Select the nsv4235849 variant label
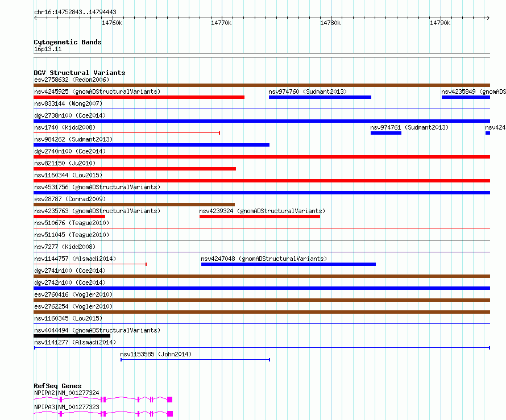Image resolution: width=506 pixels, height=420 pixels. (474, 92)
